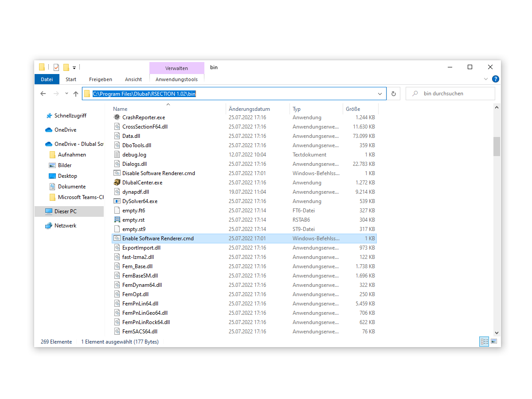Select the FemPnLin64.dll file
Viewport: 532px width, 399px height.
pyautogui.click(x=244, y=304)
